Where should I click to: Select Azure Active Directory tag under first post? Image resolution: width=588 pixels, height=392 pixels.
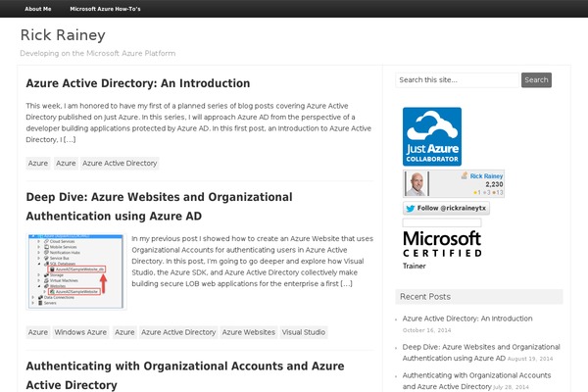tap(120, 164)
